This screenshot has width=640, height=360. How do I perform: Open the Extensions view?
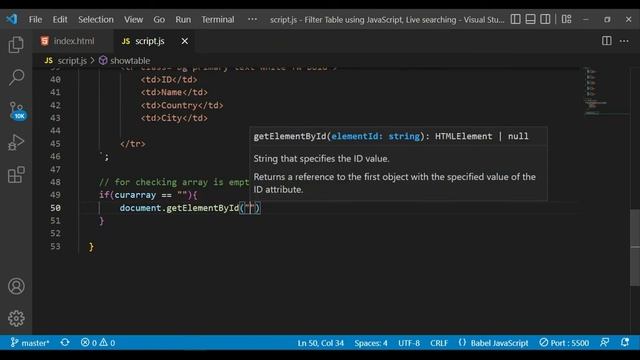16,175
